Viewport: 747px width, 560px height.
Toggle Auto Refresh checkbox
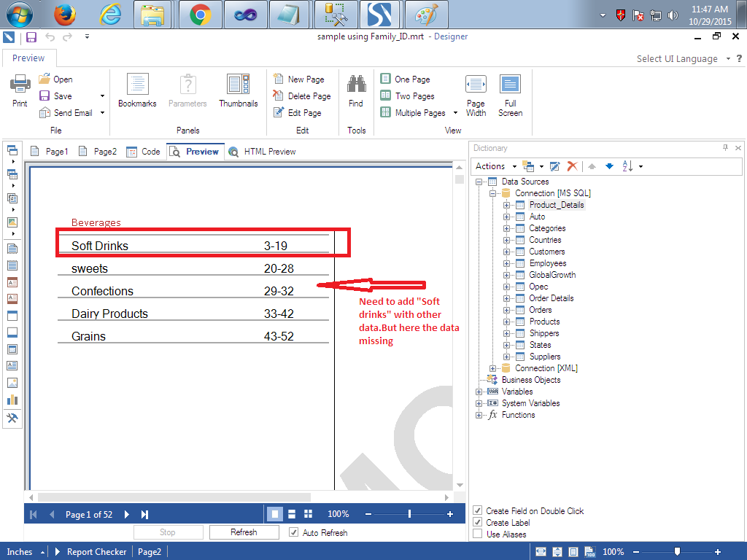294,532
